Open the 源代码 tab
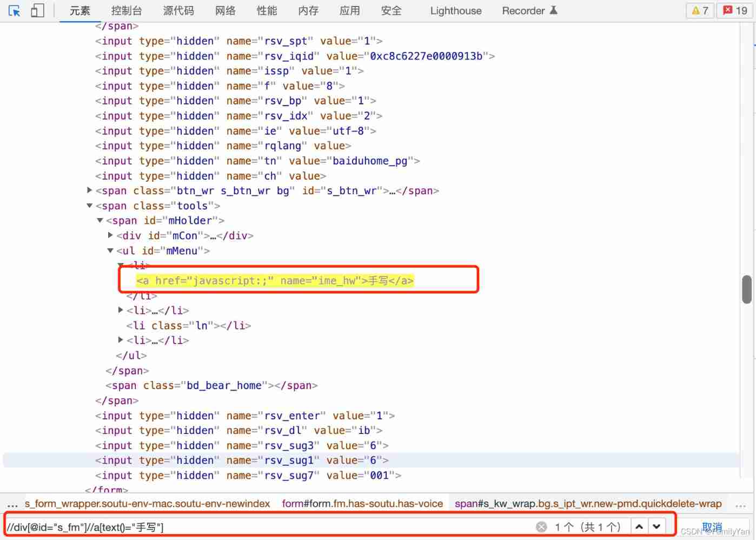Image resolution: width=756 pixels, height=540 pixels. coord(178,11)
